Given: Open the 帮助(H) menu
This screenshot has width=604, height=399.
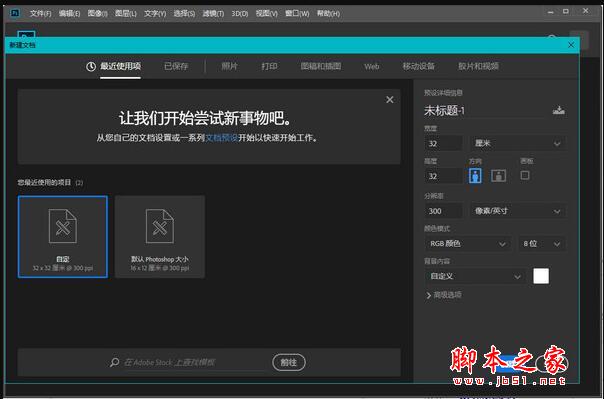Looking at the screenshot, I should click(328, 13).
